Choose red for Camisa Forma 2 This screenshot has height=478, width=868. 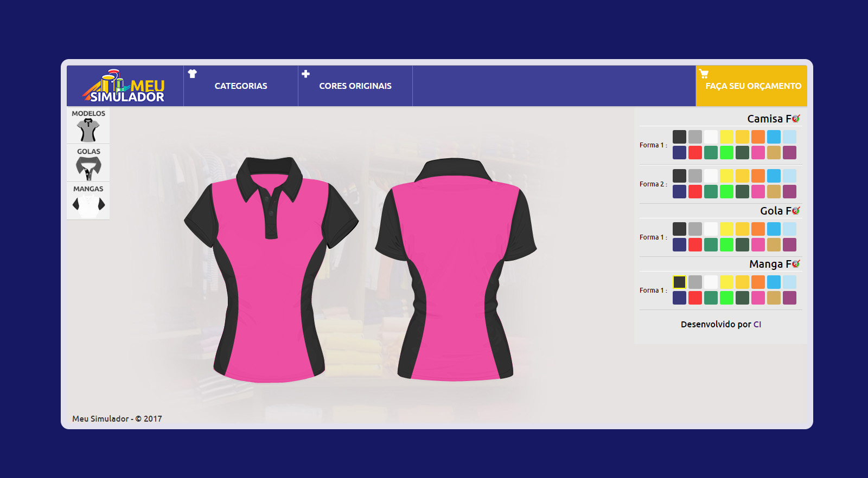click(x=695, y=191)
